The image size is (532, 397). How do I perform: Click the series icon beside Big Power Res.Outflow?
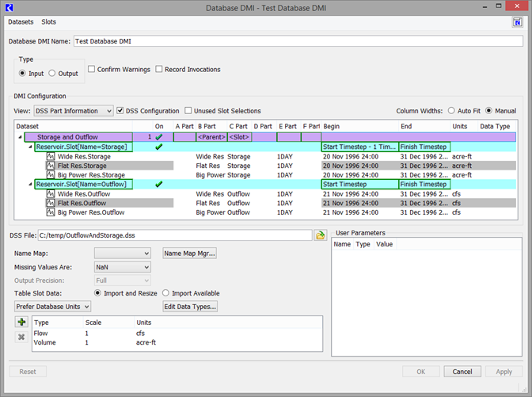(x=51, y=212)
